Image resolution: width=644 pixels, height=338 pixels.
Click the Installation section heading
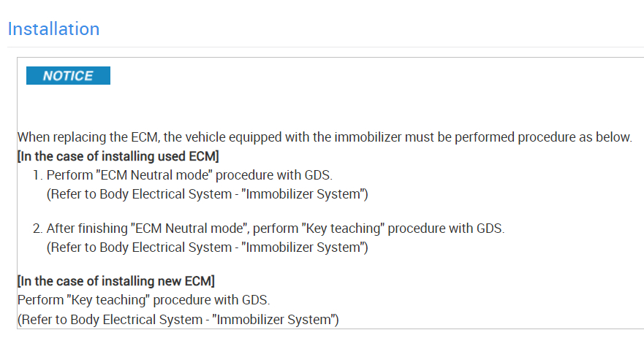[x=53, y=29]
